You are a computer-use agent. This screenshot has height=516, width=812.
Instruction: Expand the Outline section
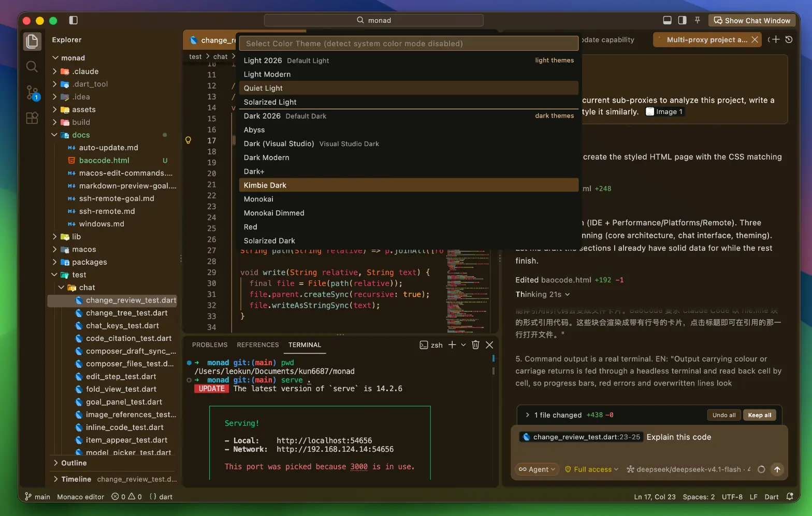tap(55, 463)
